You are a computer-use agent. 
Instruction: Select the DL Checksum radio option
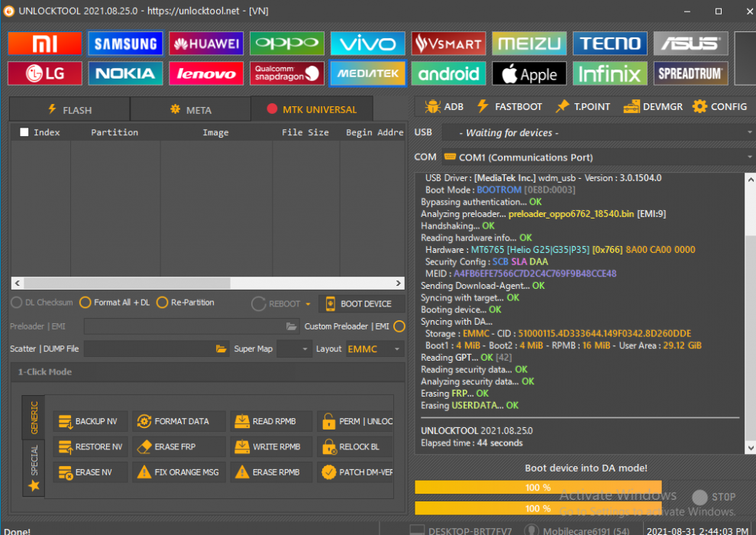point(16,303)
